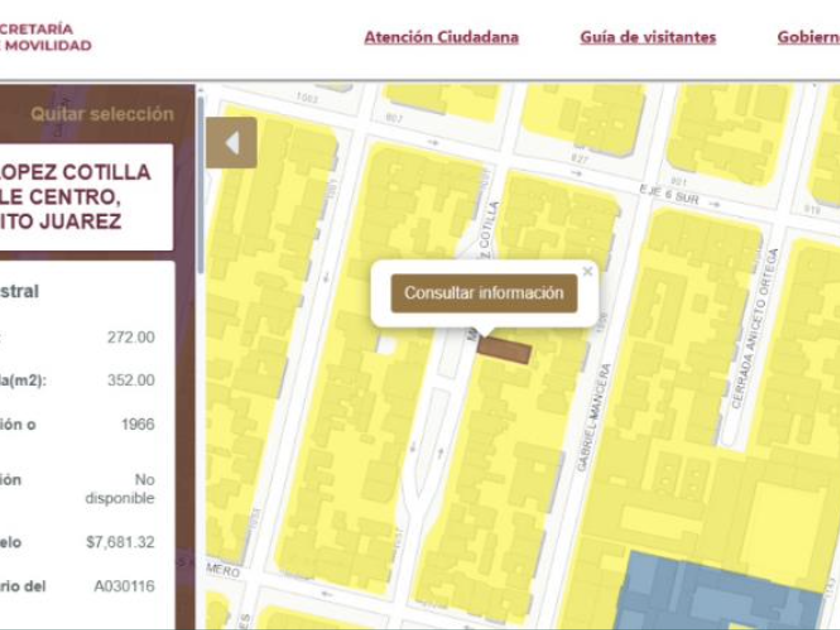Open the Guía de visitantes link
This screenshot has height=630, width=840.
point(648,38)
